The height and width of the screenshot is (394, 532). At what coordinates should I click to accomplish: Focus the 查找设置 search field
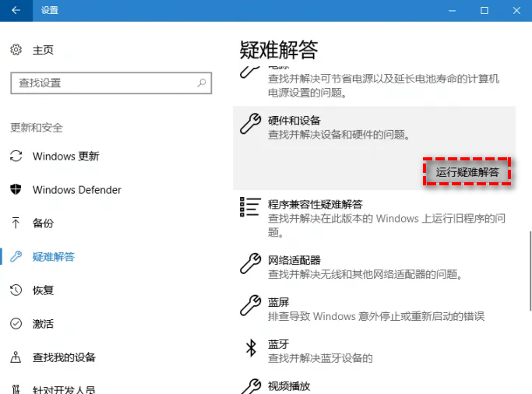(x=111, y=83)
